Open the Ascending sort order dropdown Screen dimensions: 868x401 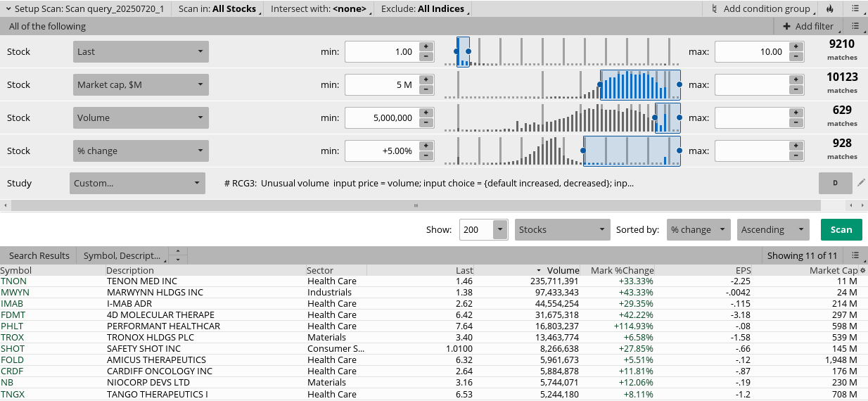(x=773, y=229)
